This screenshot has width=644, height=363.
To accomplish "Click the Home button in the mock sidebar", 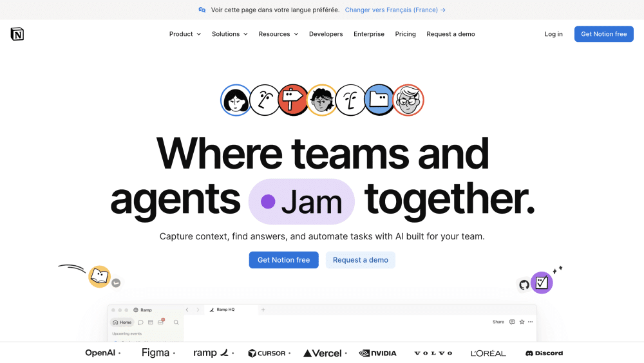I will (x=122, y=322).
